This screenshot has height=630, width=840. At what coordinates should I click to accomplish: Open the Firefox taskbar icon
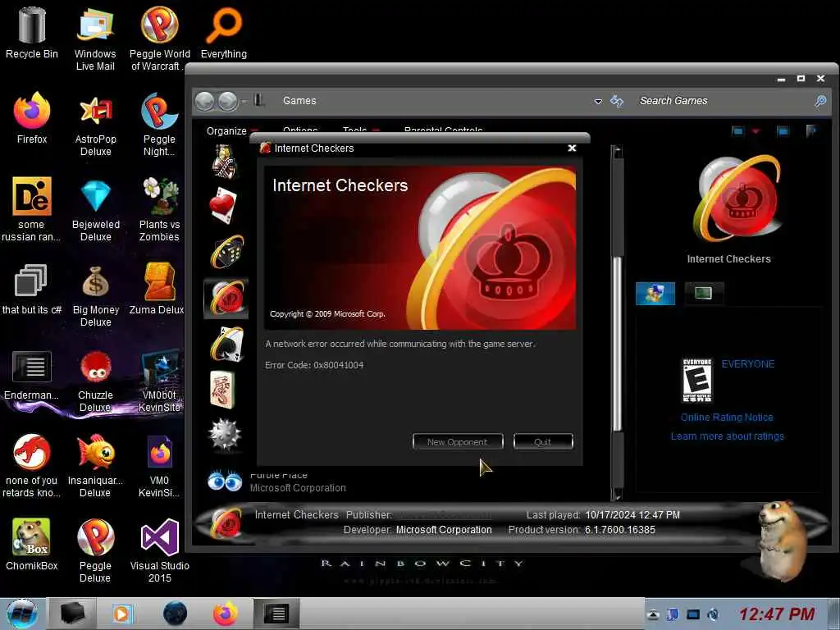tap(226, 614)
